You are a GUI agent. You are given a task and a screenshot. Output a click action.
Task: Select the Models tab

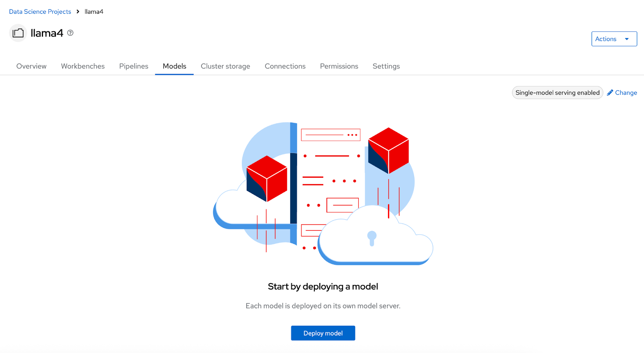174,66
